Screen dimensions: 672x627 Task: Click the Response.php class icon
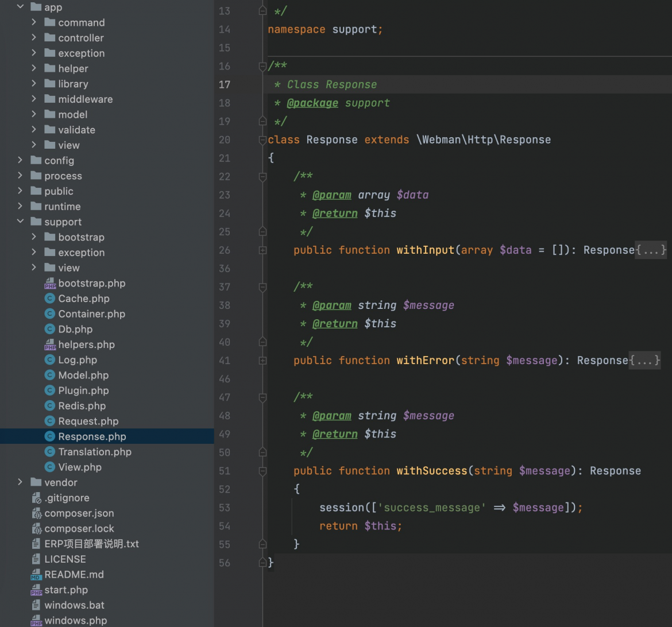click(x=50, y=436)
